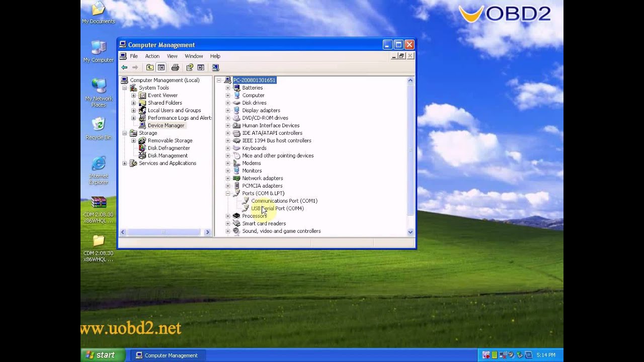Collapse the Ports (COM & LPT) node
The width and height of the screenshot is (644, 362).
pos(228,193)
